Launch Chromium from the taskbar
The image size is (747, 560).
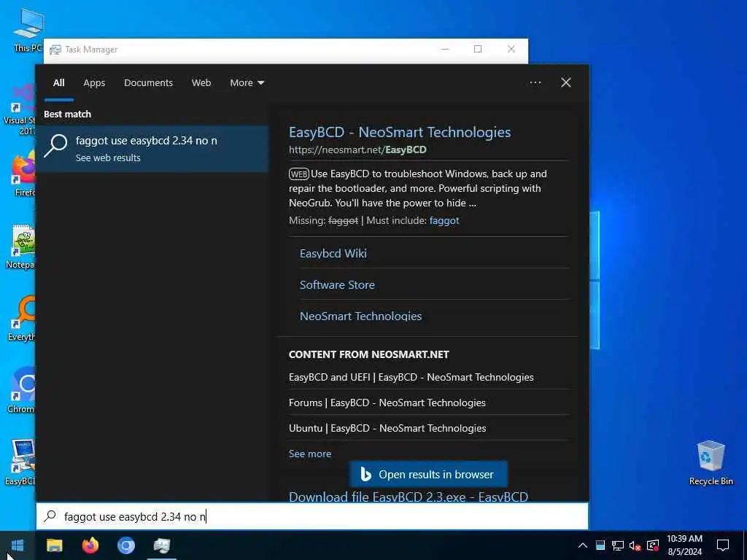point(126,545)
